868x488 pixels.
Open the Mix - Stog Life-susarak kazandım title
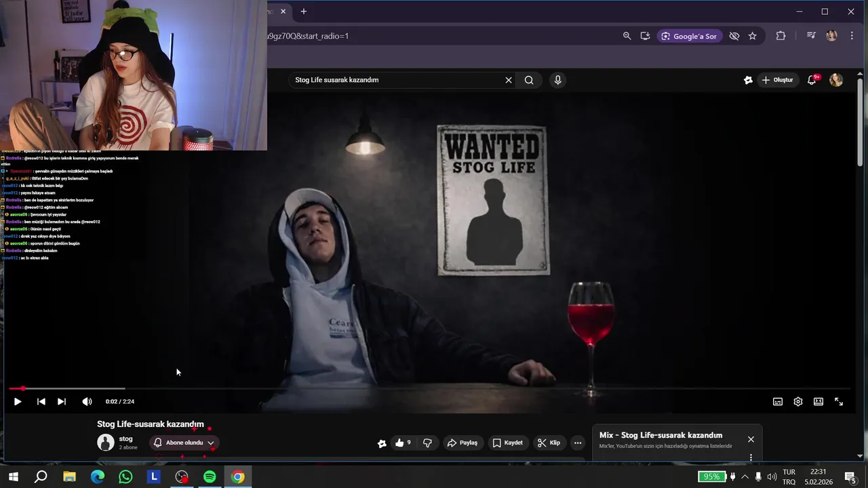(x=660, y=435)
